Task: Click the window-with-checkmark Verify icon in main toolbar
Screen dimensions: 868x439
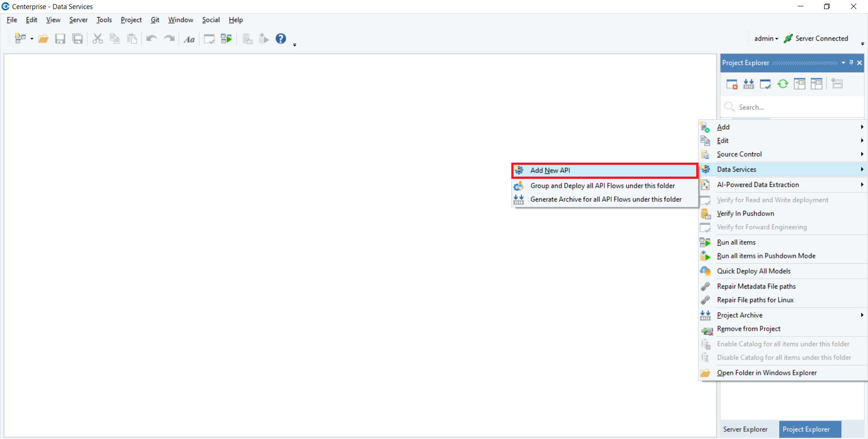Action: [209, 39]
